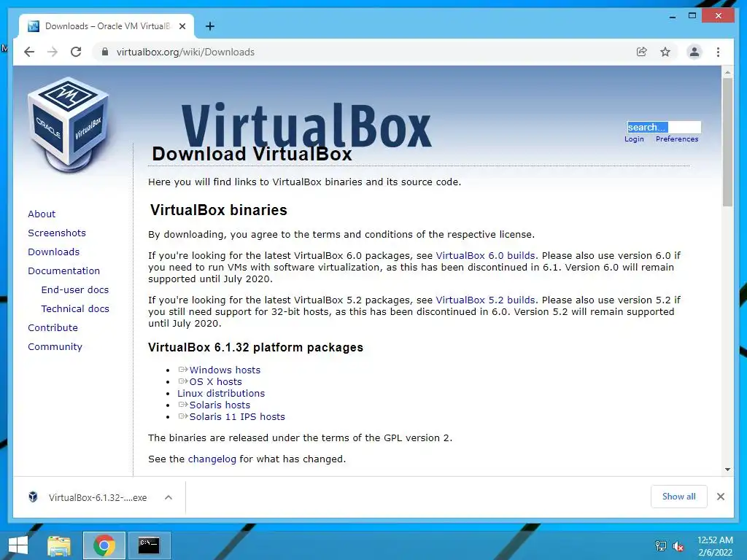Click in the site search box

pyautogui.click(x=664, y=127)
